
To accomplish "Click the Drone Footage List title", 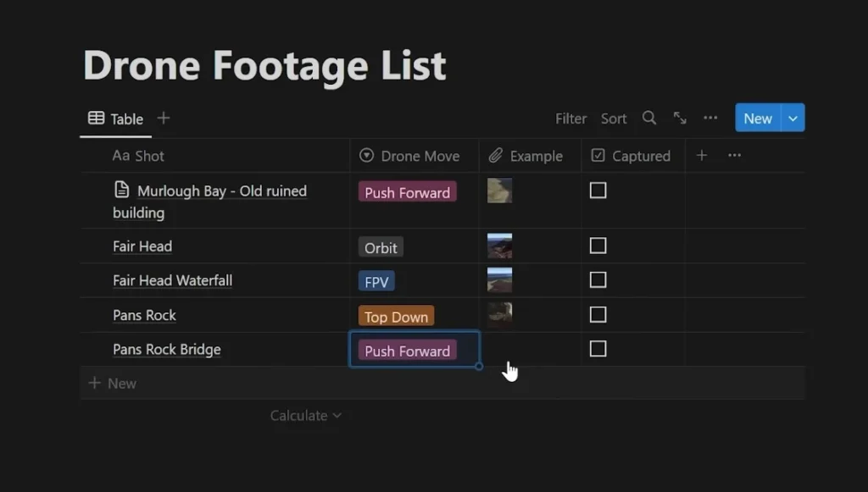I will coord(264,65).
